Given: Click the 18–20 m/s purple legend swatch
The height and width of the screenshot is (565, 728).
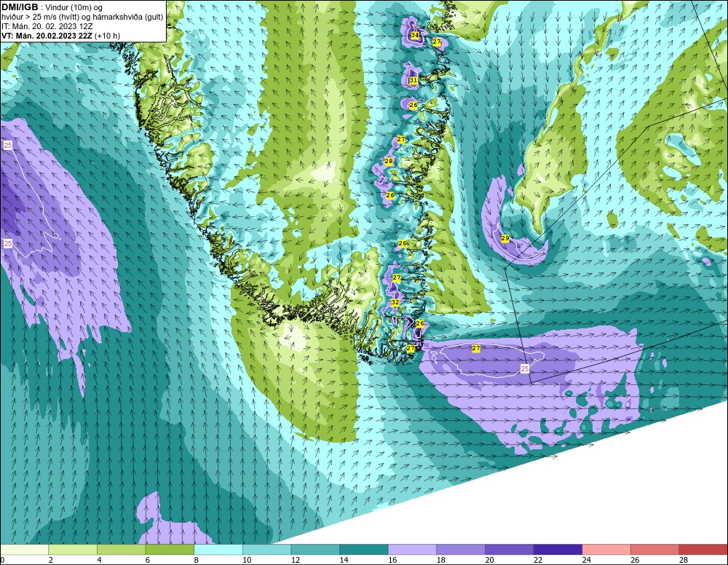Looking at the screenshot, I should pos(461,550).
